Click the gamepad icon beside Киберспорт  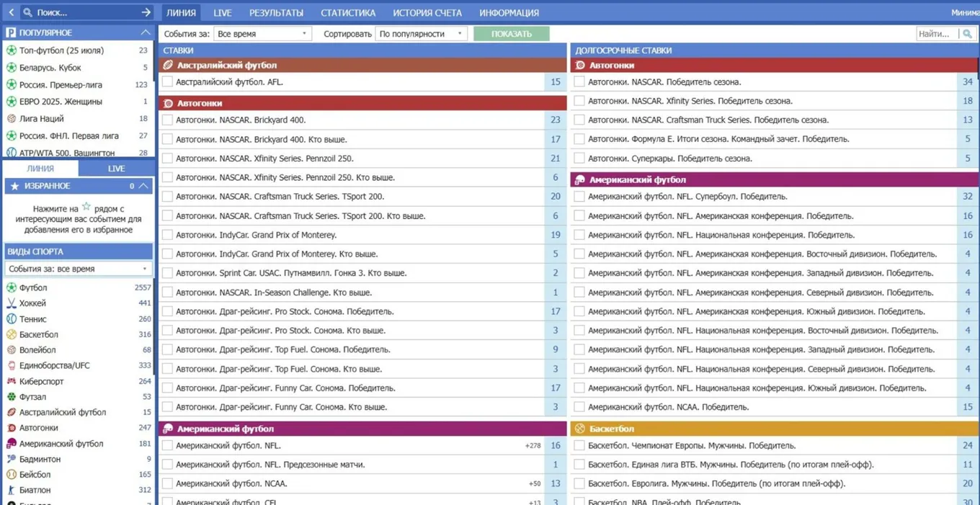[12, 381]
